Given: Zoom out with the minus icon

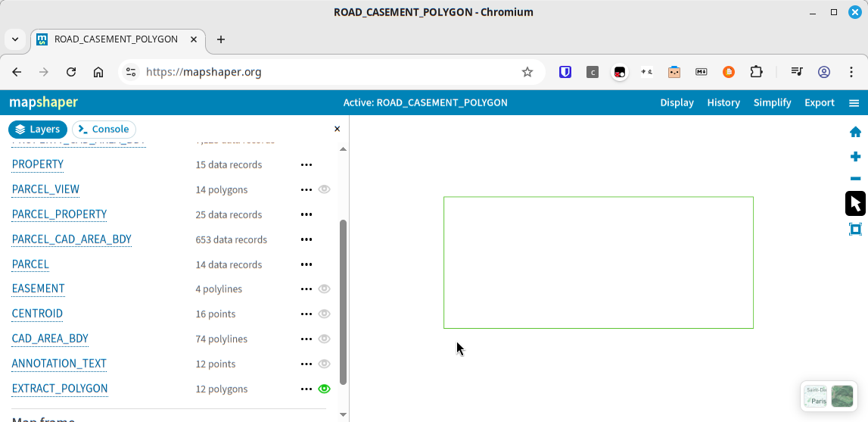Looking at the screenshot, I should point(855,179).
